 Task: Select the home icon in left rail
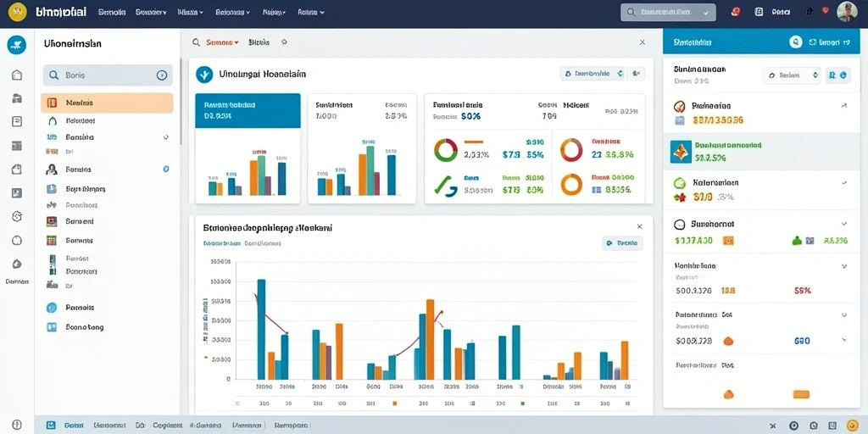(x=17, y=75)
